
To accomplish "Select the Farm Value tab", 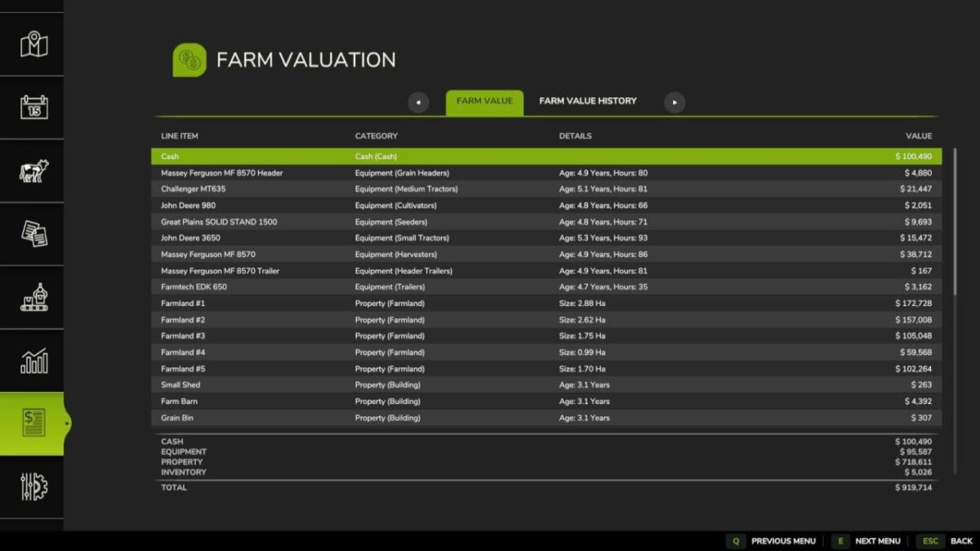I will point(484,102).
